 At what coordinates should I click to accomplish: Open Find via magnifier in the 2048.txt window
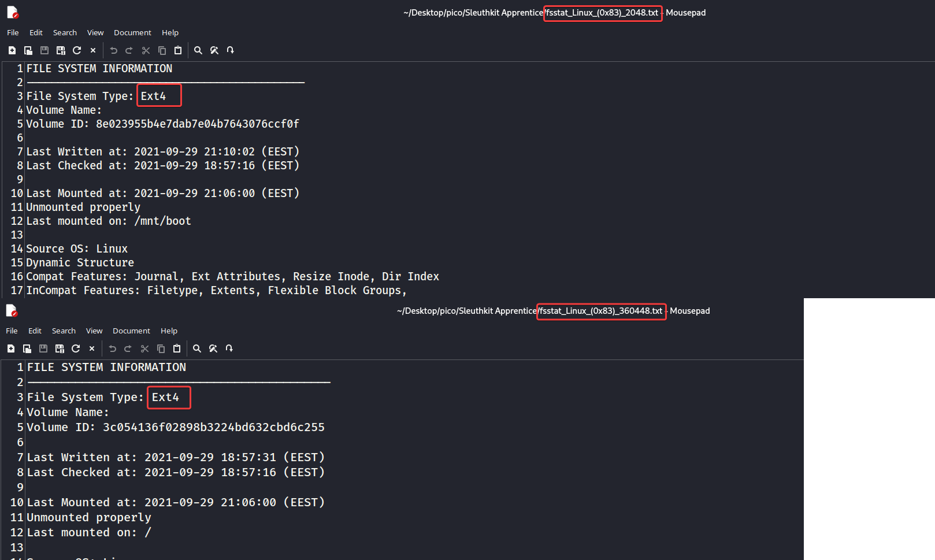tap(198, 50)
